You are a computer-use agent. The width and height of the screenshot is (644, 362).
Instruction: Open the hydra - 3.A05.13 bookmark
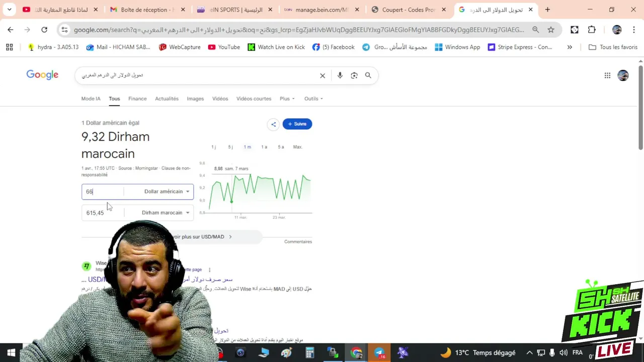click(53, 47)
